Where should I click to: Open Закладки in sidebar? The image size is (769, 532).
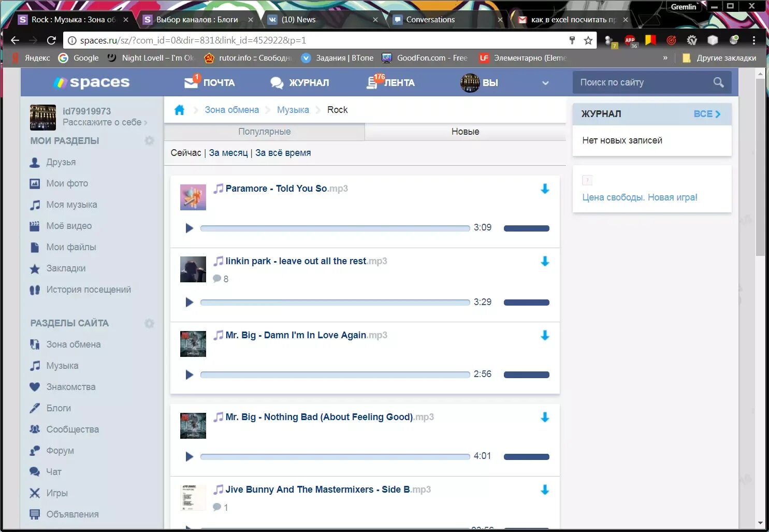(x=66, y=268)
